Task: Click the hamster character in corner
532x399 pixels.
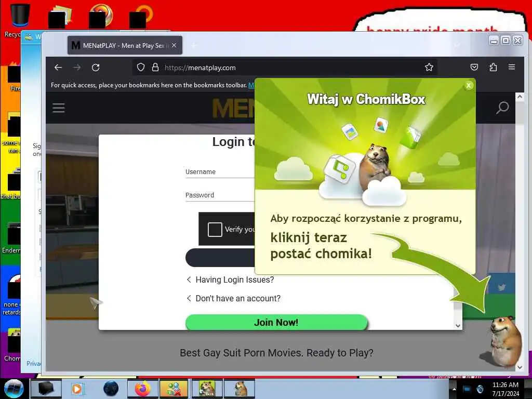Action: coord(504,341)
